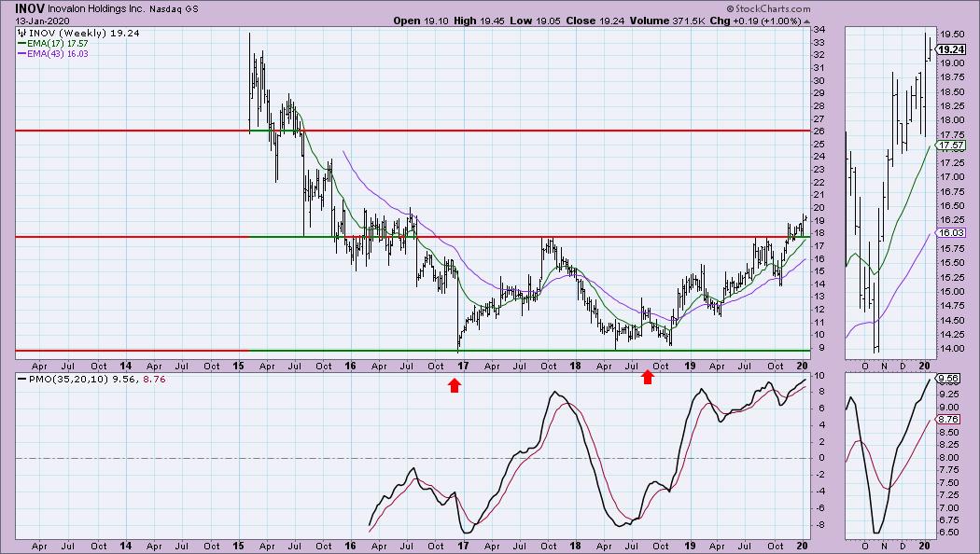The width and height of the screenshot is (980, 554).
Task: Click the EMA(43) 16.03 legend entry
Action: point(58,54)
